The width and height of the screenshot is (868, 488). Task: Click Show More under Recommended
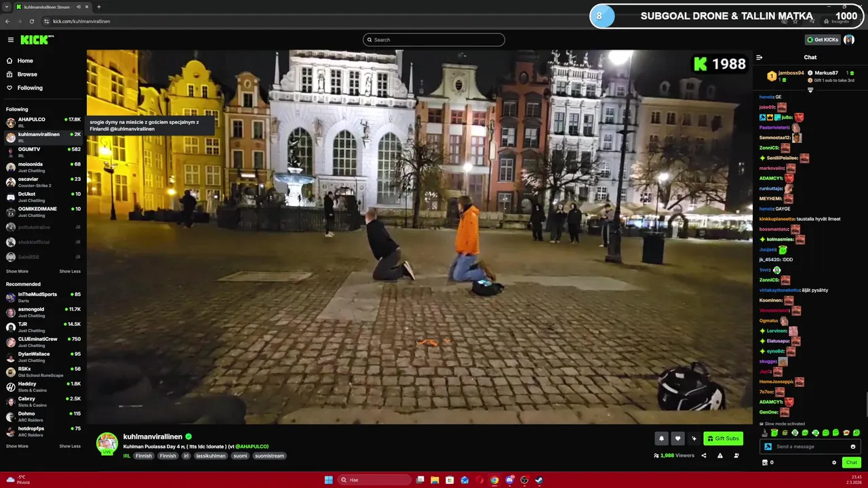coord(17,446)
